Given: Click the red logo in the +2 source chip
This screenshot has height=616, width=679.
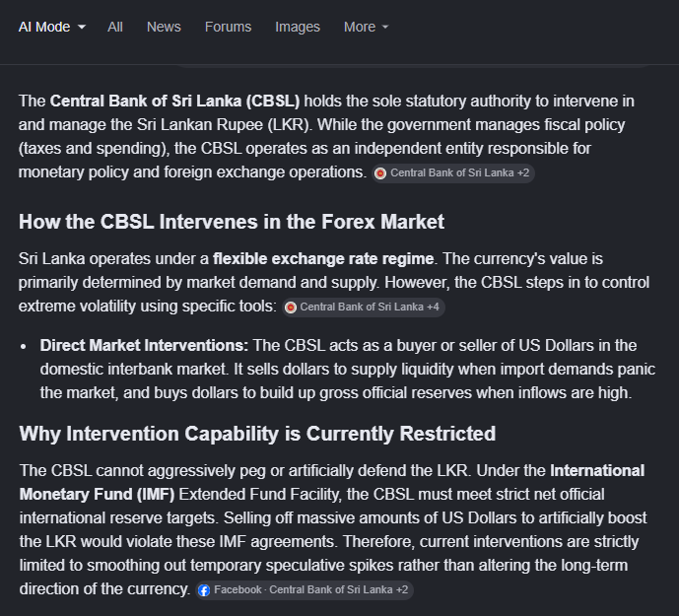Looking at the screenshot, I should point(380,173).
